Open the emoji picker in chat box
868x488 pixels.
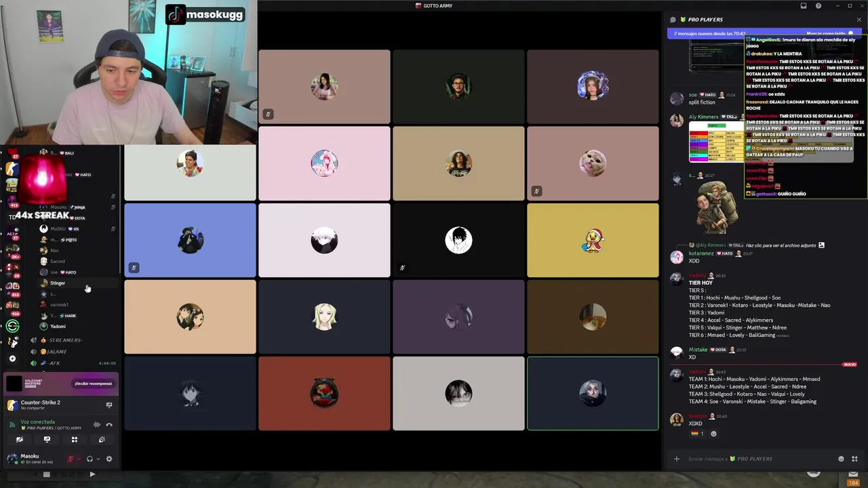pyautogui.click(x=842, y=459)
